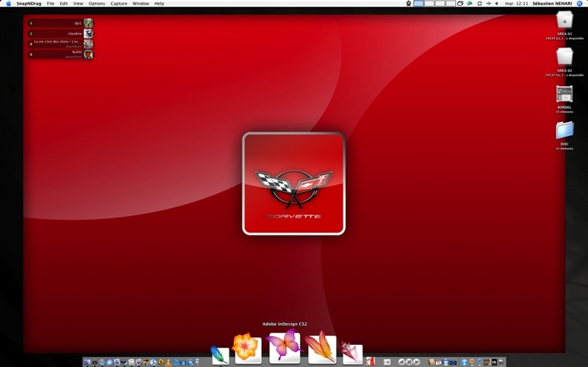Click Bullitt's avatar picture
Screen dimensions: 588x367
88,54
